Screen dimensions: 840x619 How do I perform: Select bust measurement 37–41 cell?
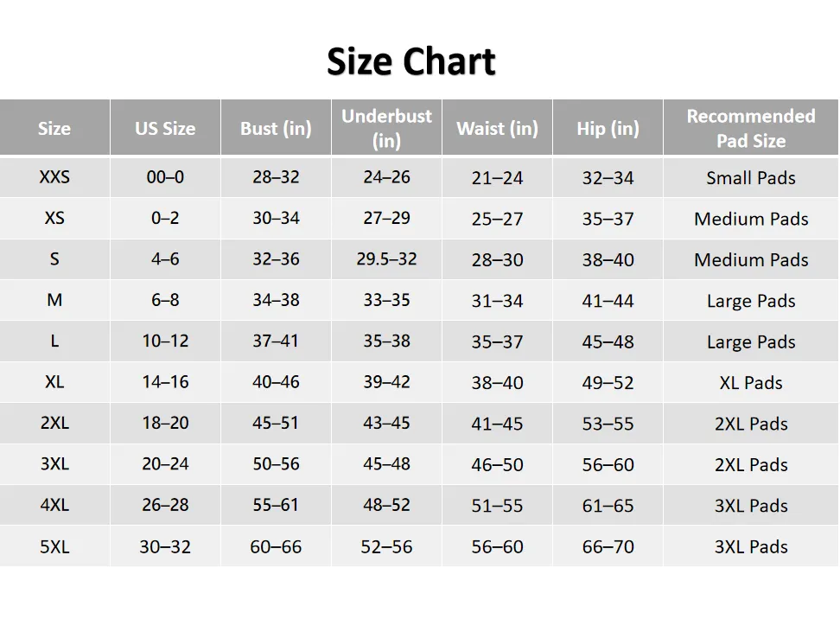(x=276, y=341)
